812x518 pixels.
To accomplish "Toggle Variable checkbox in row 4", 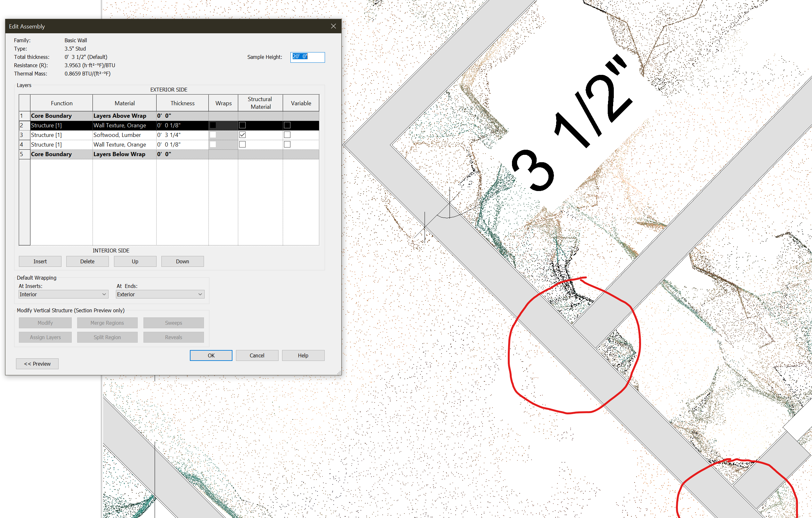I will click(x=287, y=144).
